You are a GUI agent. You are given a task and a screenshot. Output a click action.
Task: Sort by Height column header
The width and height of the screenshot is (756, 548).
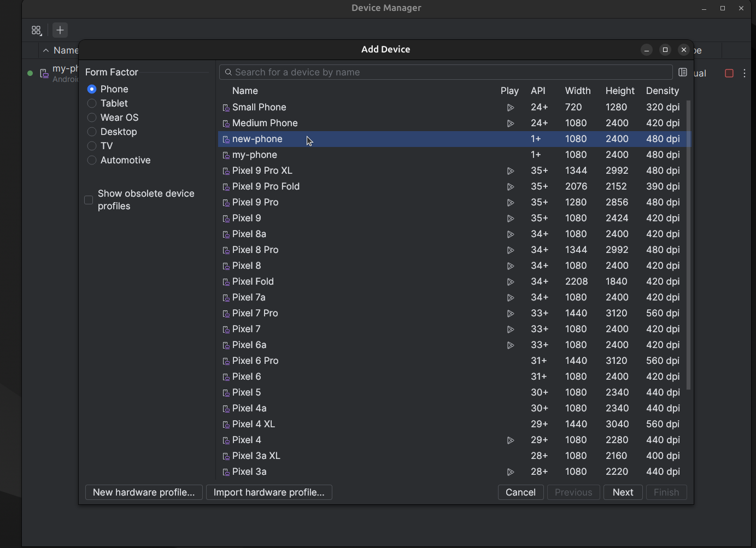[620, 91]
